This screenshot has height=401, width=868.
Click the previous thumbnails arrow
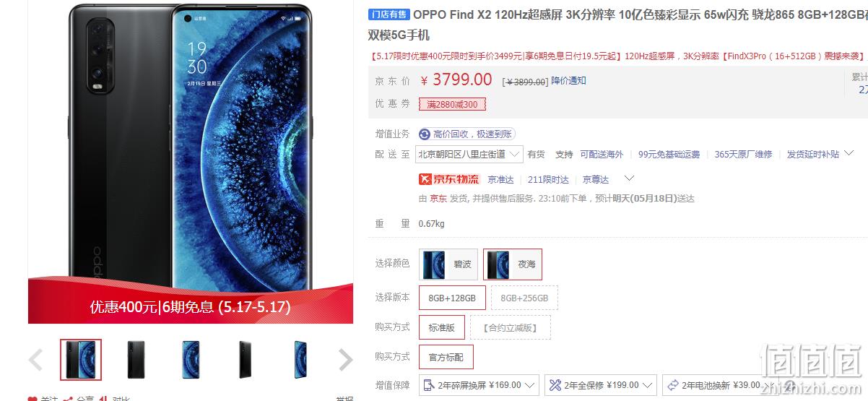[x=36, y=359]
